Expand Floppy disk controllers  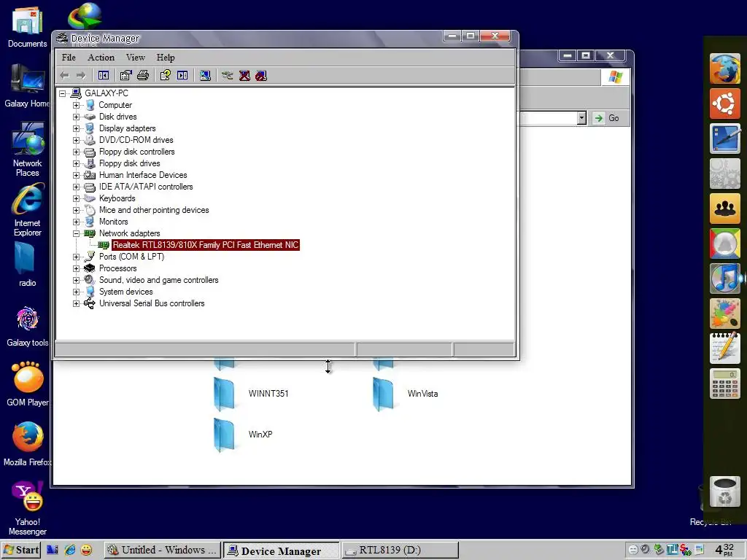click(76, 152)
